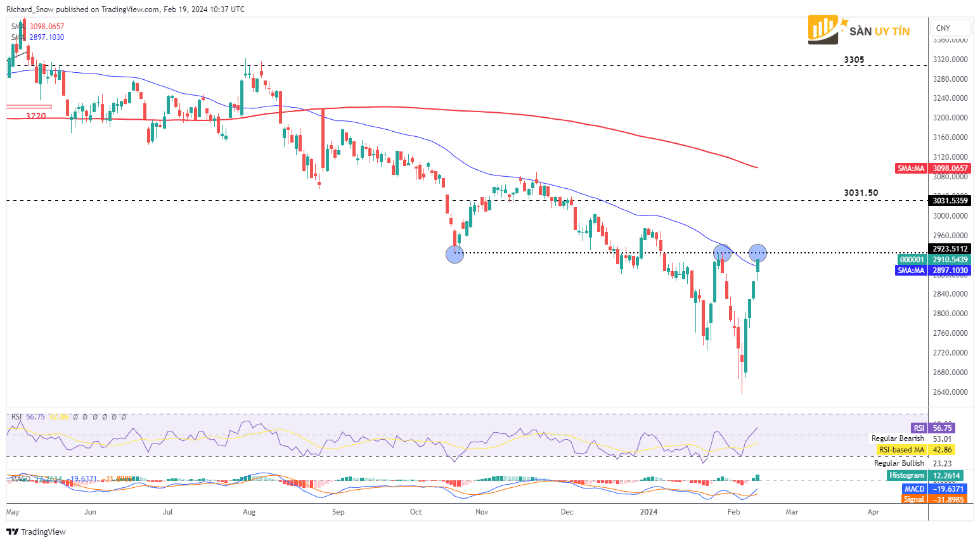Click the blue SMA:MA axis label

coord(911,271)
